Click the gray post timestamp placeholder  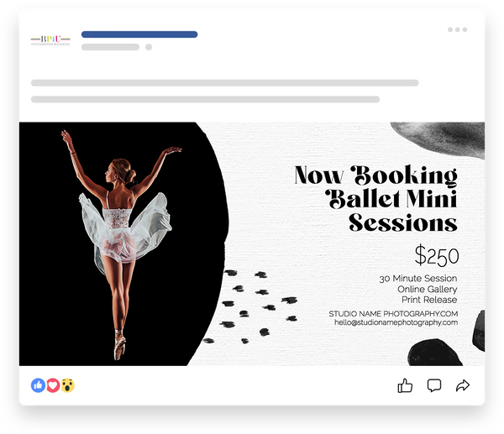(110, 47)
